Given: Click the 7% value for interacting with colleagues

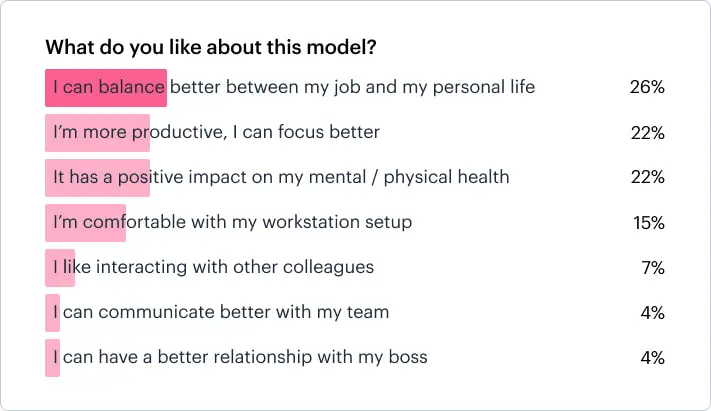Looking at the screenshot, I should (652, 267).
